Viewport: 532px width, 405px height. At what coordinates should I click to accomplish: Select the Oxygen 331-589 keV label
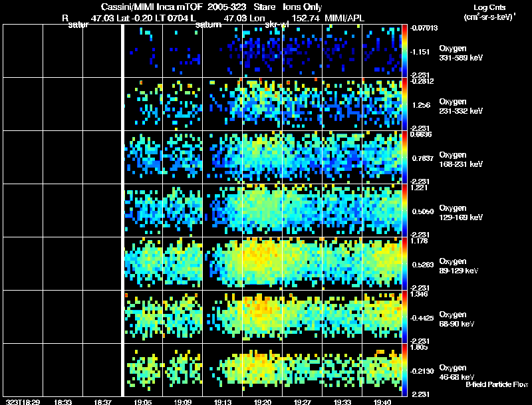click(x=461, y=53)
